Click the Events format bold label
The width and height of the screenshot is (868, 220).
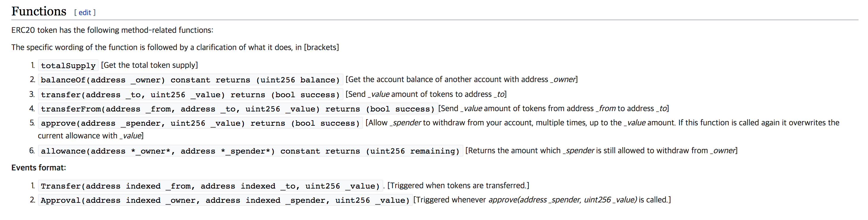point(39,168)
